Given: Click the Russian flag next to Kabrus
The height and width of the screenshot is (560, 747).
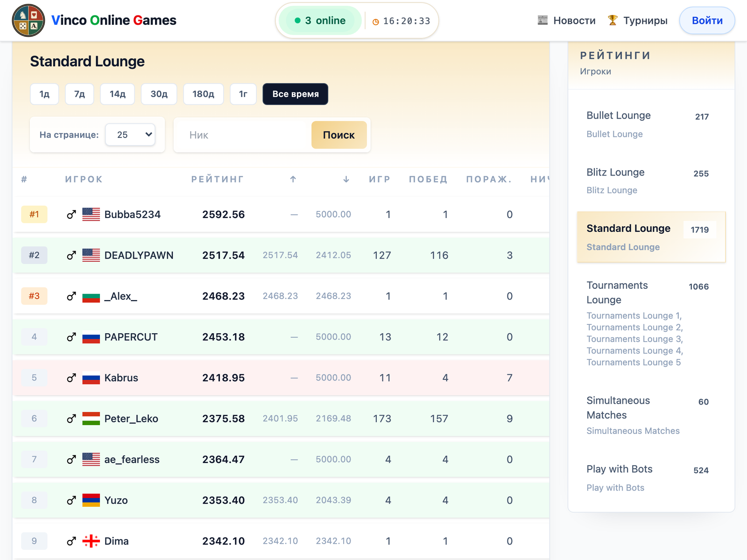Looking at the screenshot, I should [91, 378].
